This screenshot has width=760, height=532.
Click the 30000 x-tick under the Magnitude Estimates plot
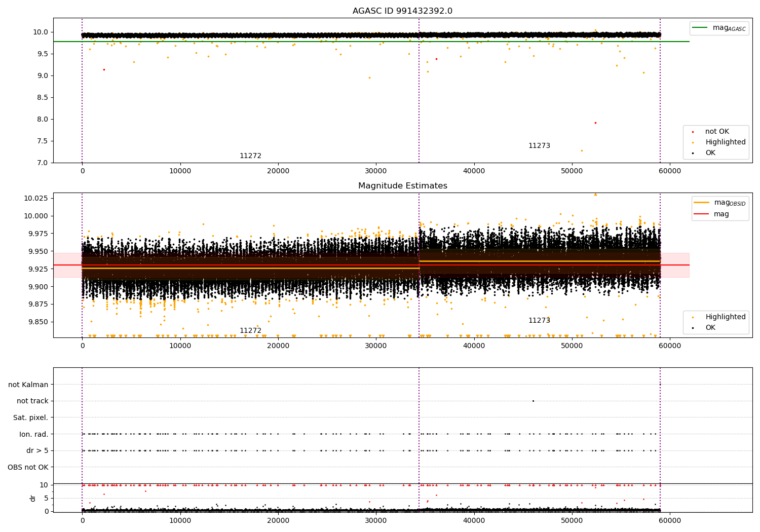(x=376, y=346)
